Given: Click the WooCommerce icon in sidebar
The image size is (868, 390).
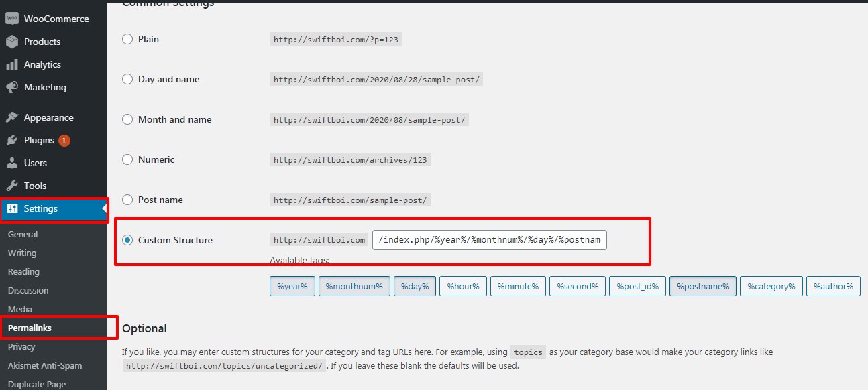Looking at the screenshot, I should coord(12,19).
